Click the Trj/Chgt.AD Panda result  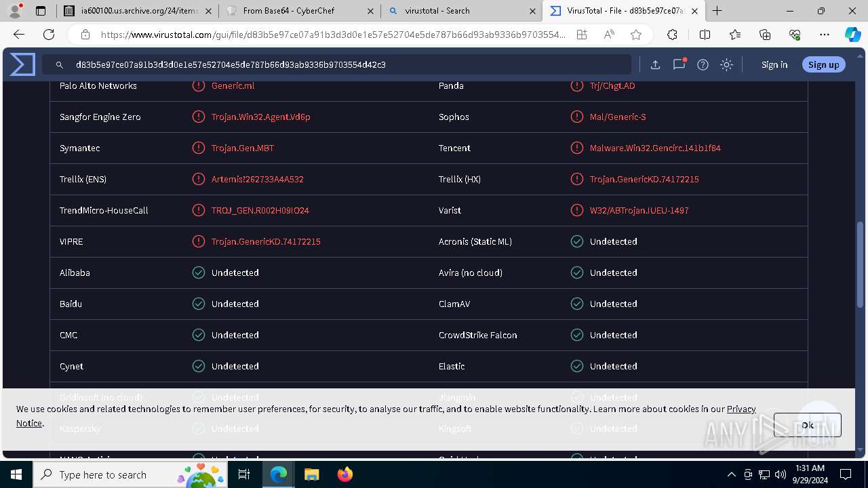tap(612, 85)
